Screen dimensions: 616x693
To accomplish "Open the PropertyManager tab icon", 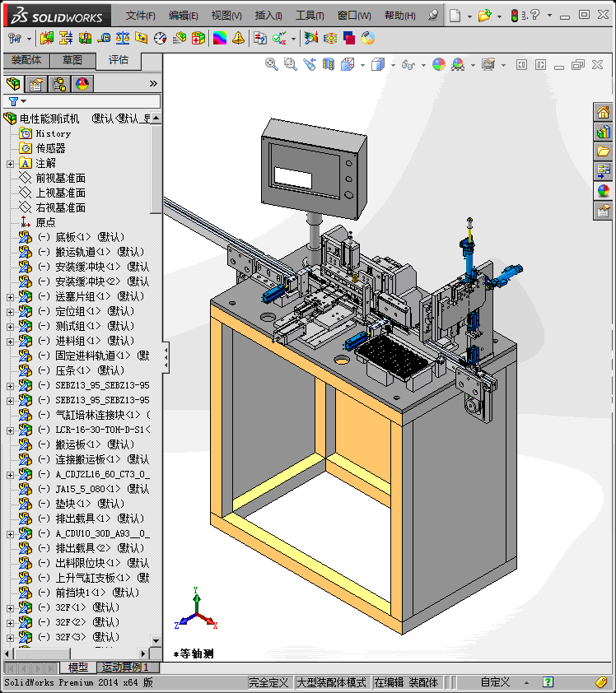I will coord(36,83).
